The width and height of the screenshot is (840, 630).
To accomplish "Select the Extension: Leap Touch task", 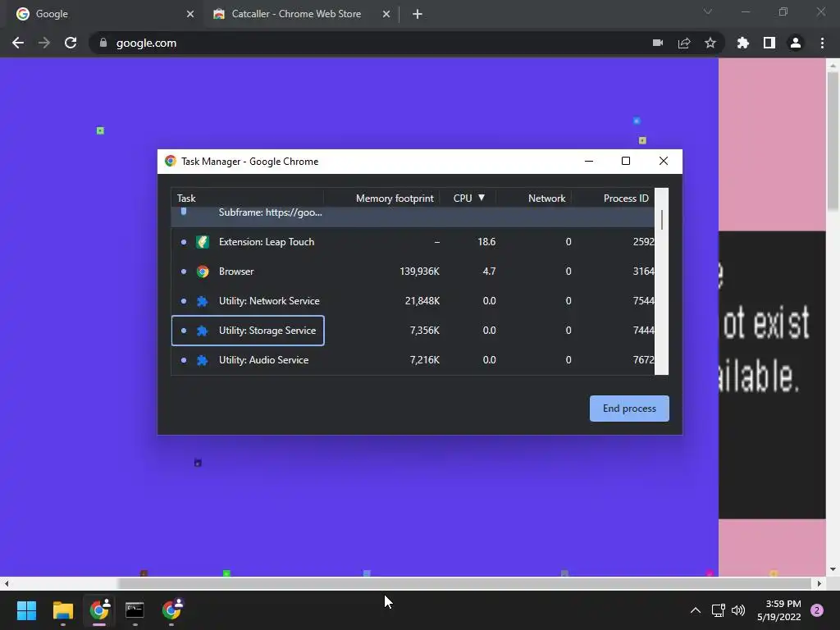I will (413, 242).
